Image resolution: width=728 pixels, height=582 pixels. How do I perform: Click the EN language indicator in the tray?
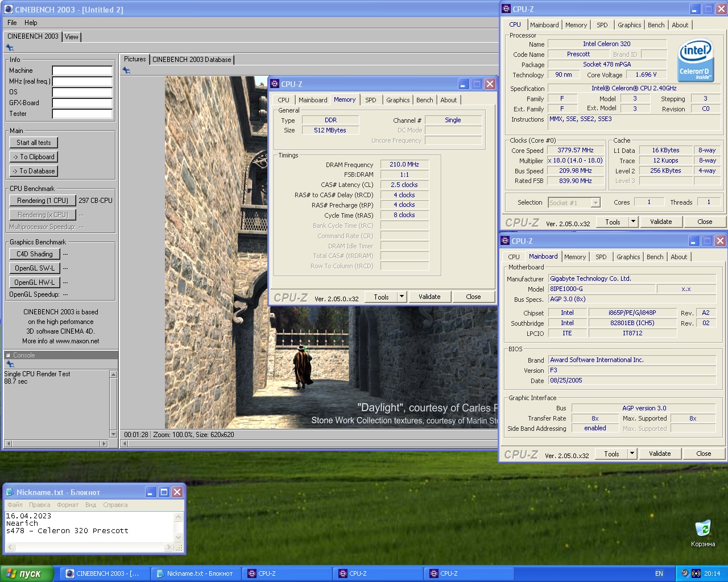point(659,573)
